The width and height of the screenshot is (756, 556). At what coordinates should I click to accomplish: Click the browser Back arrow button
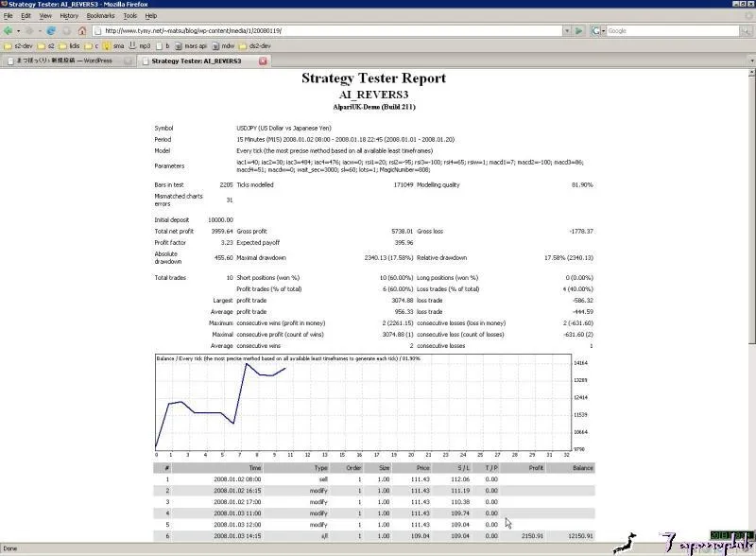[8, 30]
